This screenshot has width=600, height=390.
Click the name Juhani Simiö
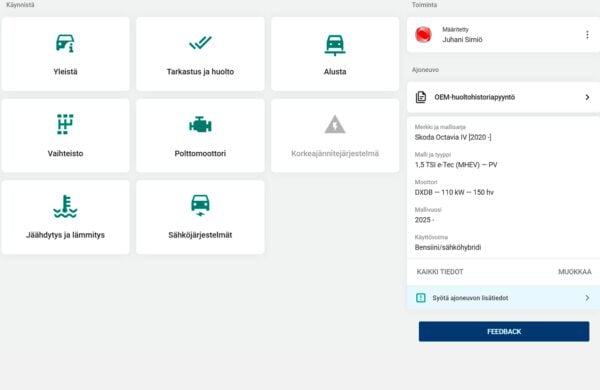click(x=462, y=39)
